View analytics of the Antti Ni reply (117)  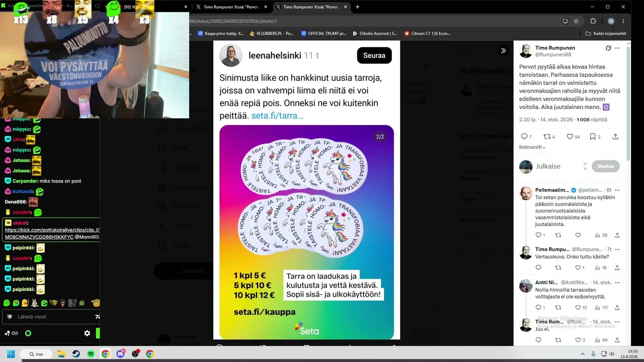point(601,308)
